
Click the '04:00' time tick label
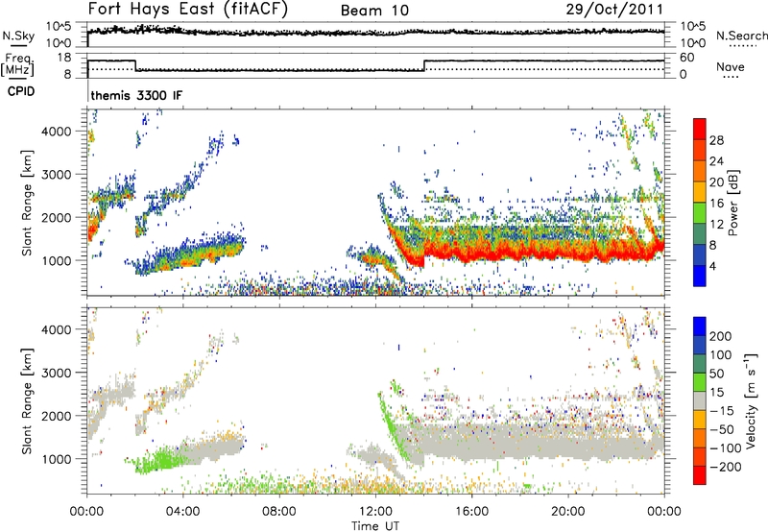tap(182, 512)
